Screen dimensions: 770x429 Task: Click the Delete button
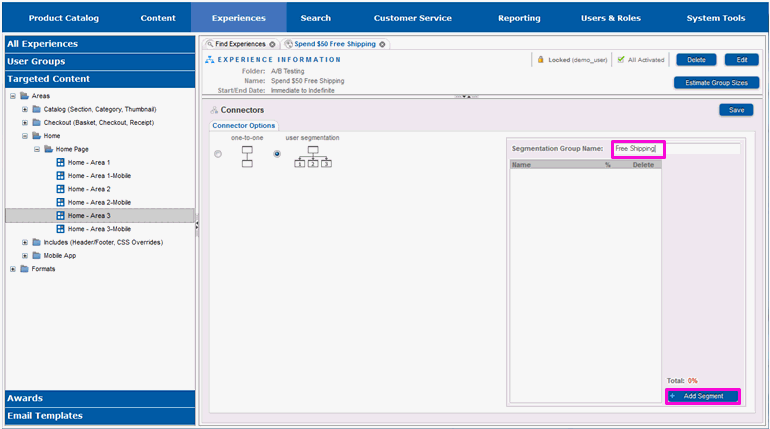point(696,60)
